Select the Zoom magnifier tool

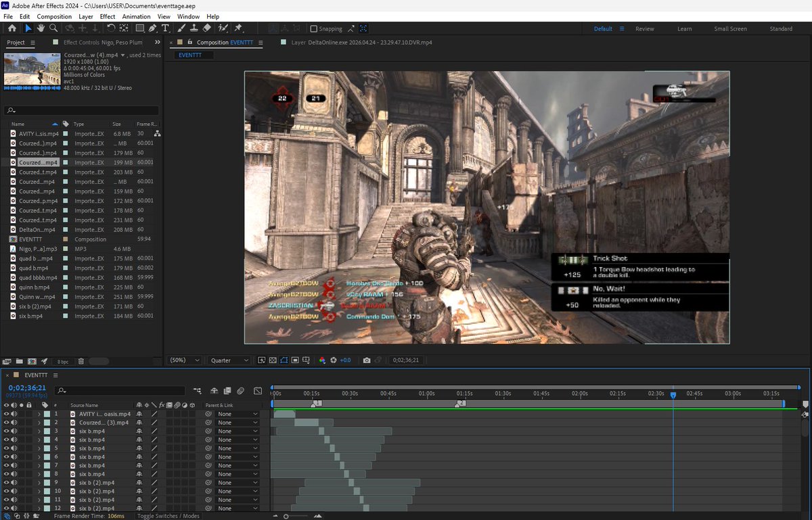[53, 28]
